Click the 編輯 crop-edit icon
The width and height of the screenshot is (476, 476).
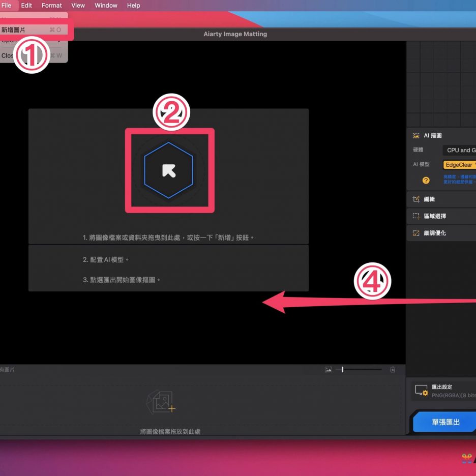point(416,199)
